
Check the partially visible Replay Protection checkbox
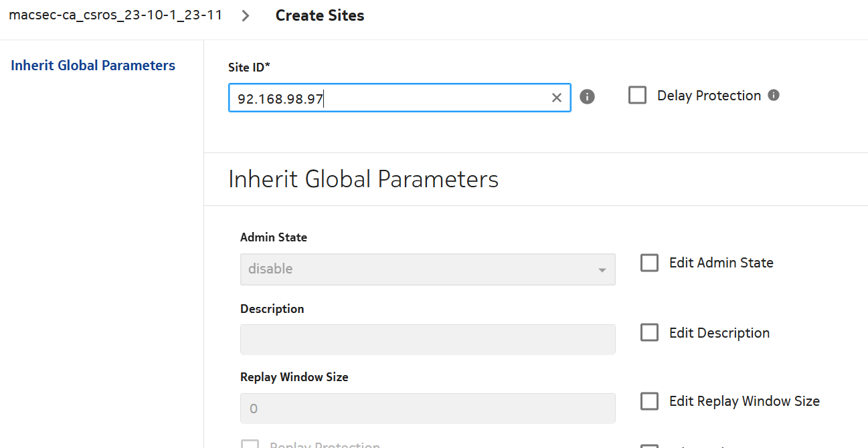click(250, 444)
